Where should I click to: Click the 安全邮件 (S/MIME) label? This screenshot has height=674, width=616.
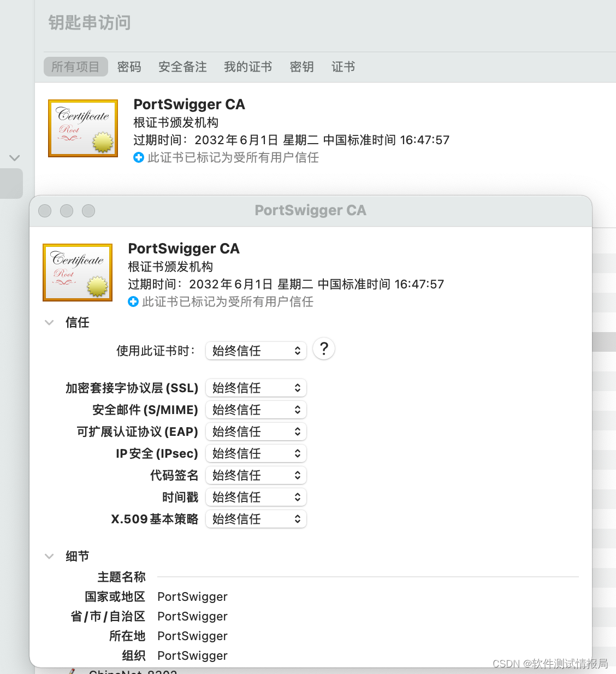[x=145, y=410]
